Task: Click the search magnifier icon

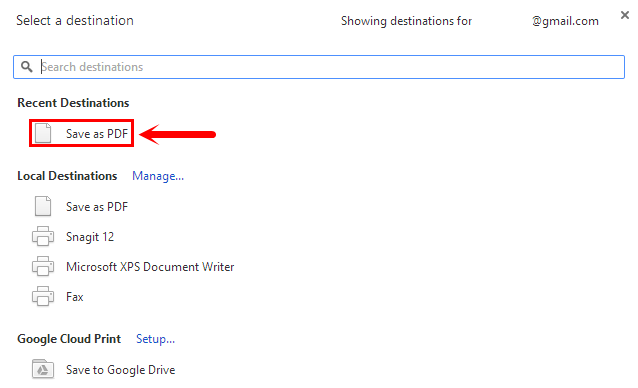Action: point(26,67)
